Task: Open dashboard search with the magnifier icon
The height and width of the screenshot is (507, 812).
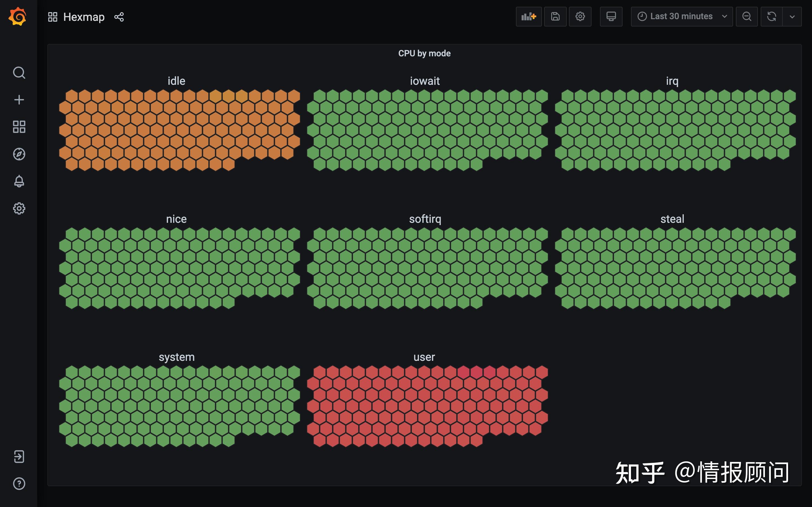Action: click(x=19, y=72)
